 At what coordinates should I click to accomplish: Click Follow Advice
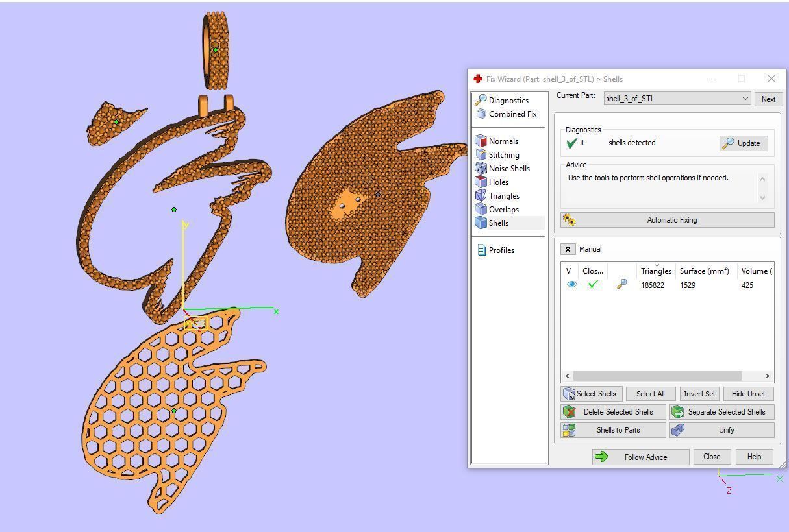[x=640, y=457]
